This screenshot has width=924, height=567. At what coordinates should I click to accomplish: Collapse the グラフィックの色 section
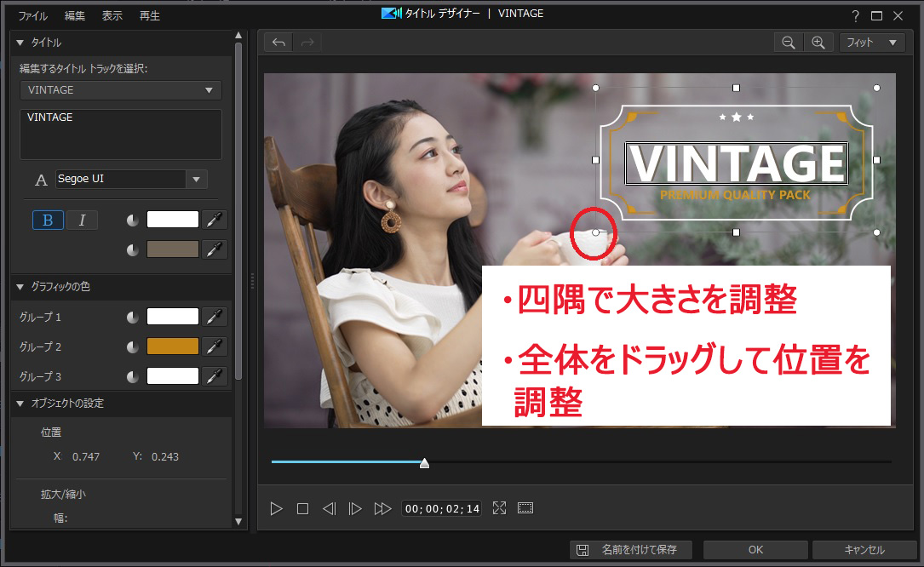click(x=20, y=286)
